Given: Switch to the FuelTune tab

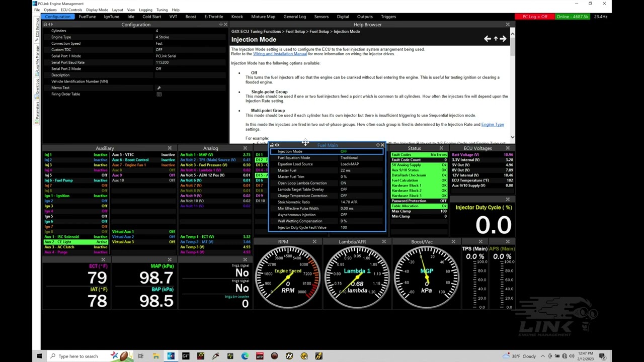Looking at the screenshot, I should [87, 17].
